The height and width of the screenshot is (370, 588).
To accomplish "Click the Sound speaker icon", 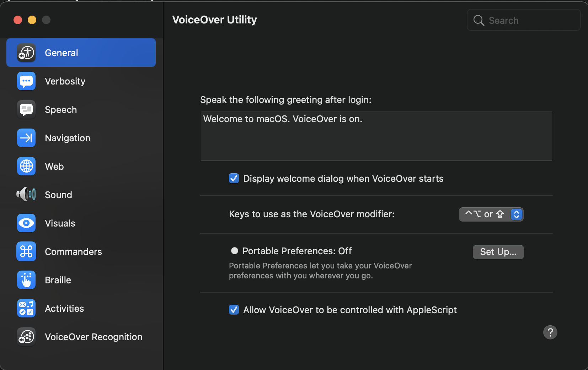I will (26, 195).
